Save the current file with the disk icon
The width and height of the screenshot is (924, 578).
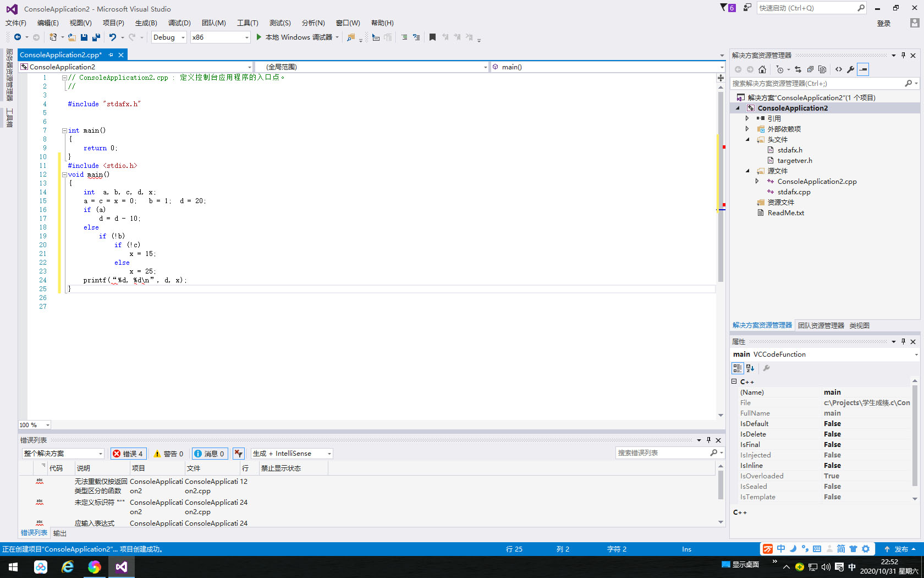pyautogui.click(x=84, y=37)
